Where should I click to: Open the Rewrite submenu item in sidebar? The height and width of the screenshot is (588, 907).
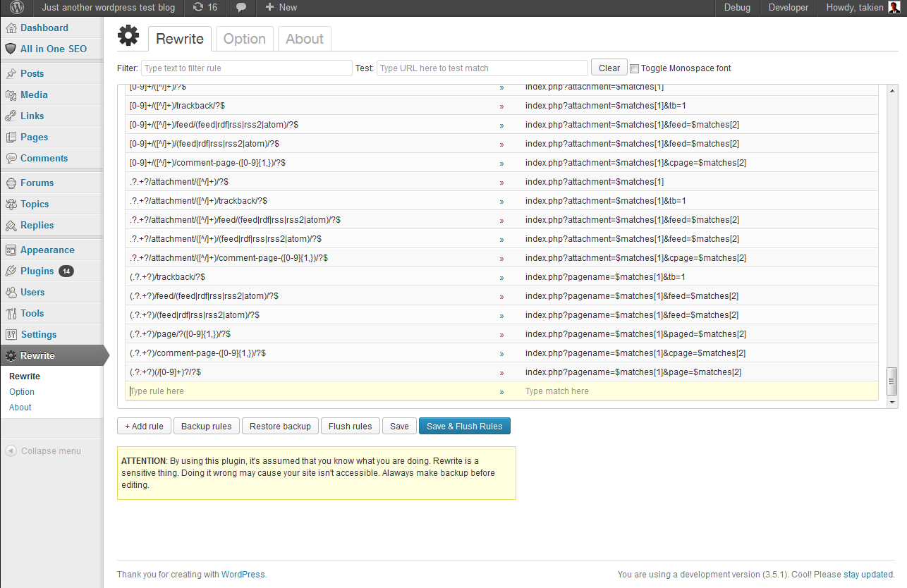click(x=25, y=376)
